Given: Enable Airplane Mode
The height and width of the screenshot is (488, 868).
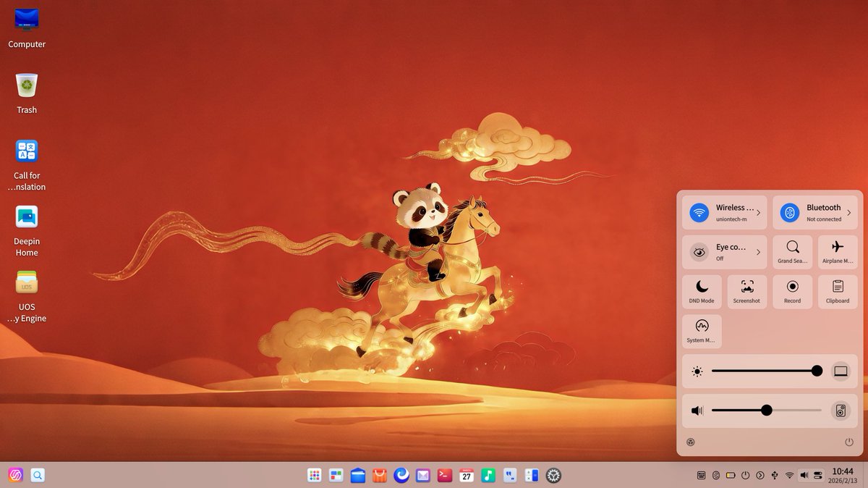Looking at the screenshot, I should click(837, 251).
